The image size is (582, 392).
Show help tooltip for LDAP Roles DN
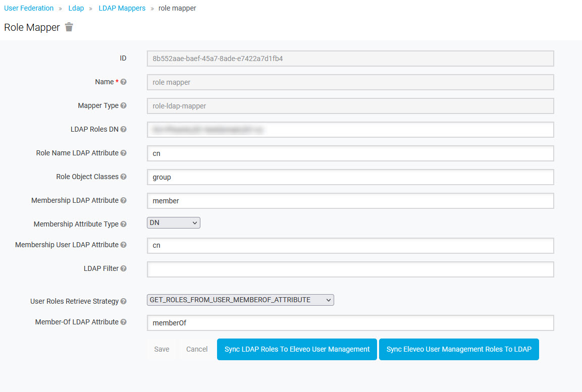coord(124,130)
